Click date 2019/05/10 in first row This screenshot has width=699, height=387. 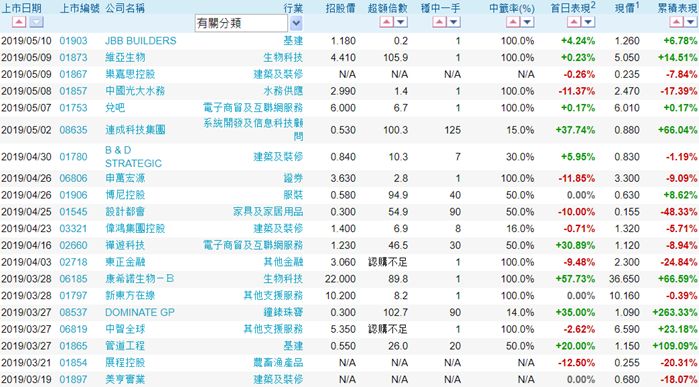click(26, 41)
